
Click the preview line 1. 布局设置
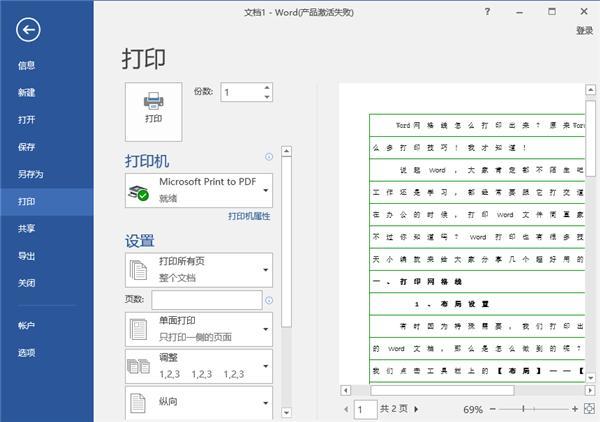452,304
